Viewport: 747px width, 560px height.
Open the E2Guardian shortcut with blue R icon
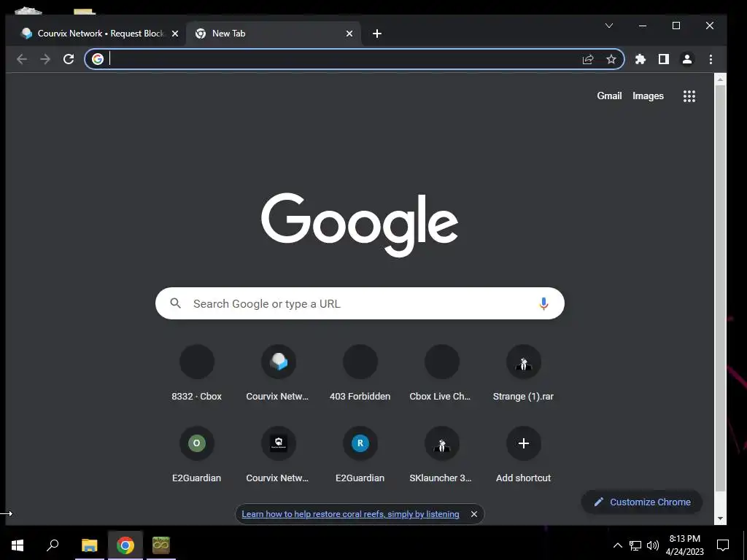coord(360,455)
